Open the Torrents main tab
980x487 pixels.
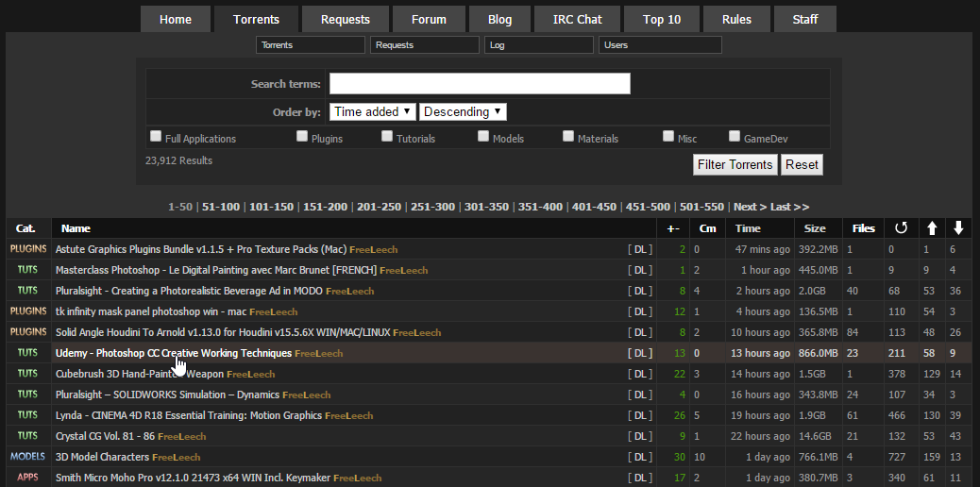point(256,20)
